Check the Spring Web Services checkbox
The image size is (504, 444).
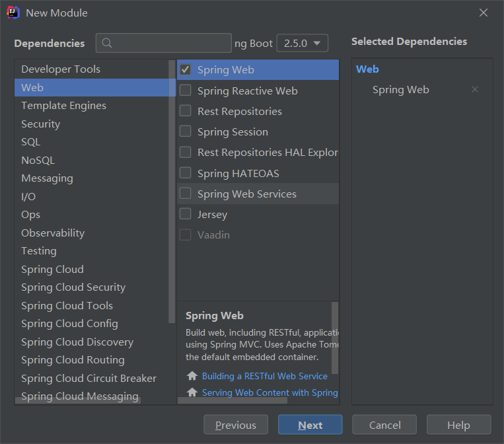[x=186, y=194]
